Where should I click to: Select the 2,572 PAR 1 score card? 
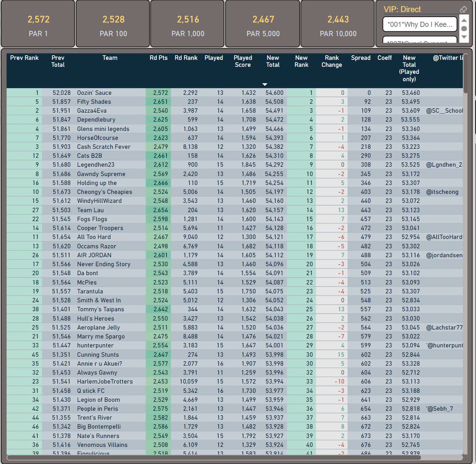[x=38, y=24]
